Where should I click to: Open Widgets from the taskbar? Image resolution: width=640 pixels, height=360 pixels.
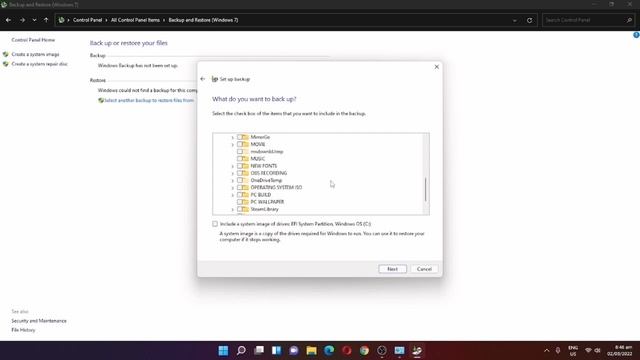[276, 351]
